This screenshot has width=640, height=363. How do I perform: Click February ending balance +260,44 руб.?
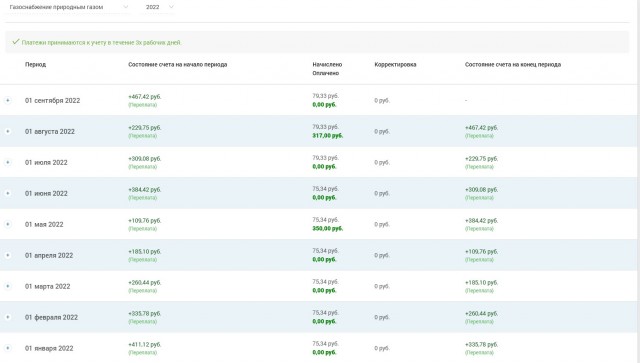point(481,314)
